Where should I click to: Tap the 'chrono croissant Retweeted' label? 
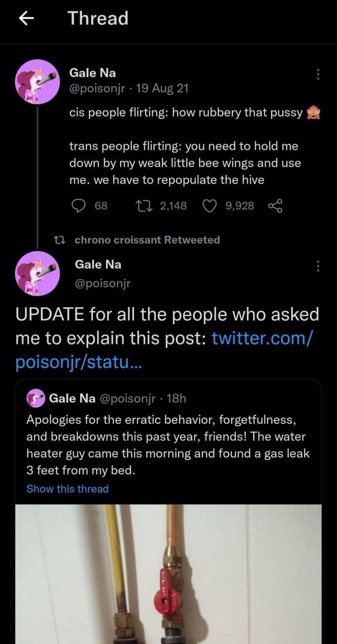point(147,240)
